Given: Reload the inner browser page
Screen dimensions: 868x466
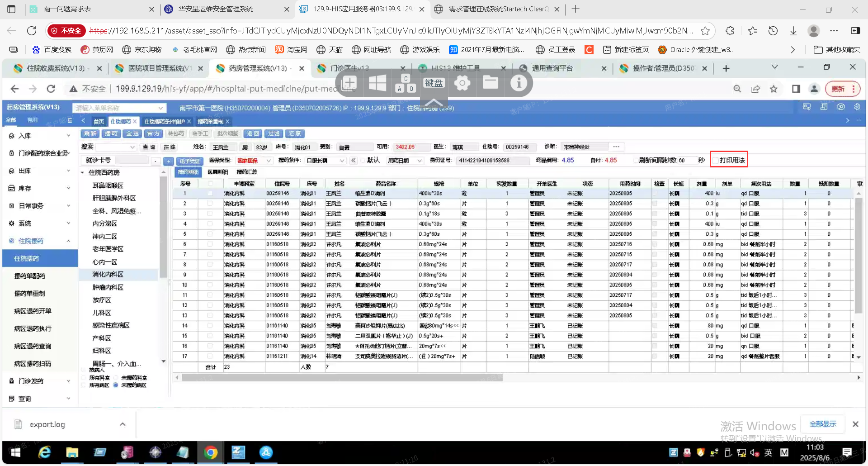Looking at the screenshot, I should (x=51, y=89).
